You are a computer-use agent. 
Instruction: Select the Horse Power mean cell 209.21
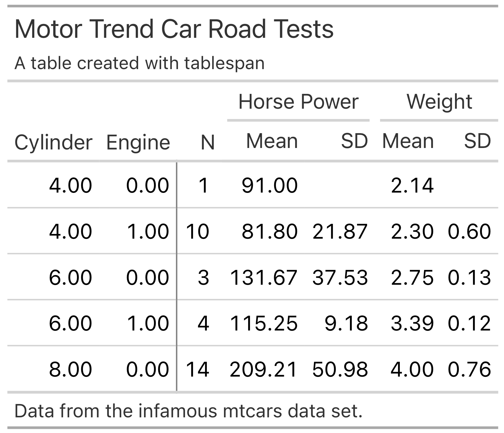click(x=263, y=369)
